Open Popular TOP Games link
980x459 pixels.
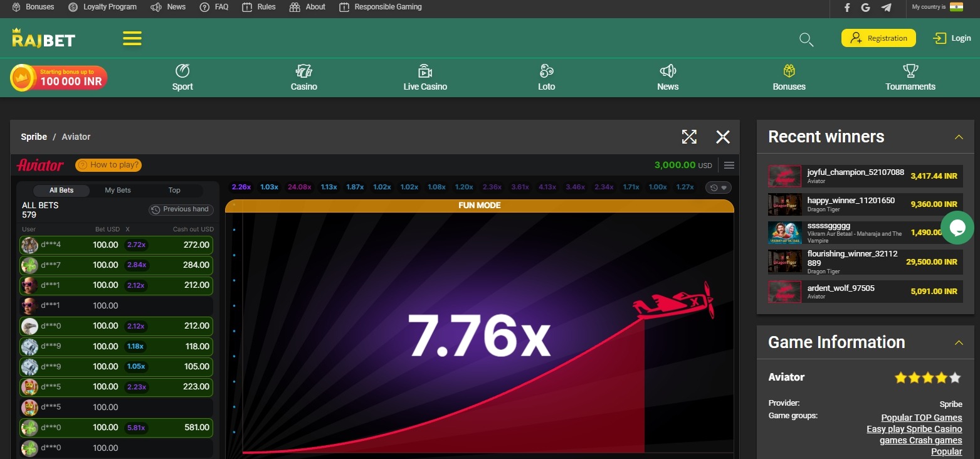coord(921,418)
